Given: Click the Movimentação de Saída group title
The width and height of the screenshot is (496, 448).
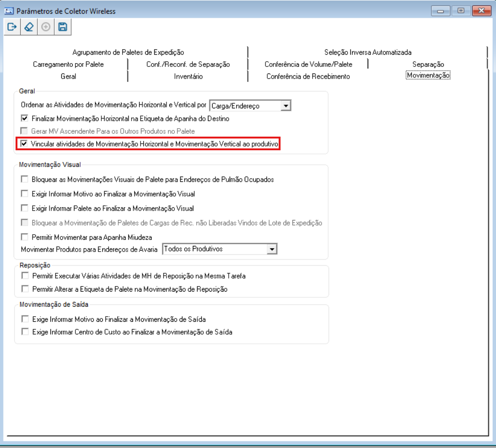Looking at the screenshot, I should pyautogui.click(x=54, y=304).
